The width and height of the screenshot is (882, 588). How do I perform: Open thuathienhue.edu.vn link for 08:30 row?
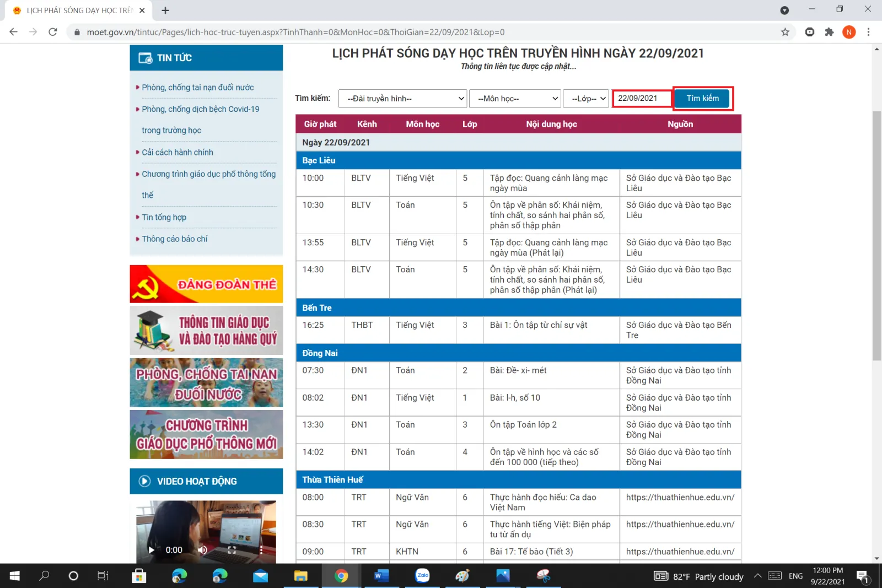pos(680,524)
